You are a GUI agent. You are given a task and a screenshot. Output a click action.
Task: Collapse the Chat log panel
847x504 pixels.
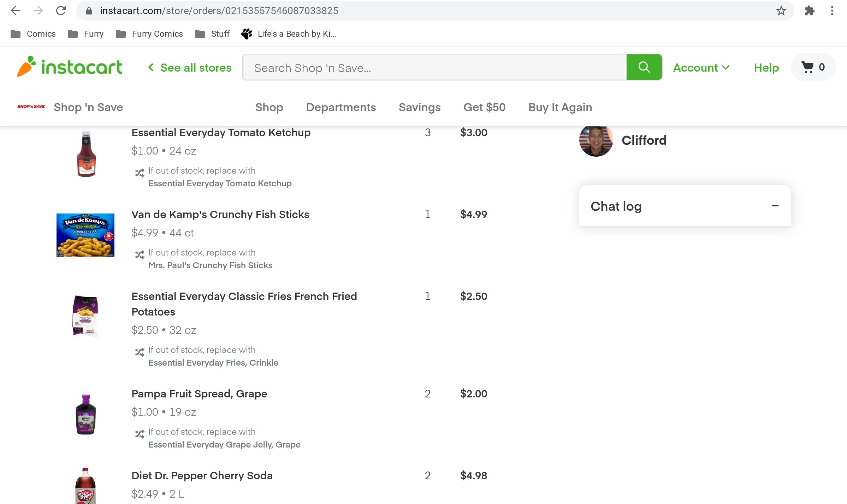click(775, 206)
